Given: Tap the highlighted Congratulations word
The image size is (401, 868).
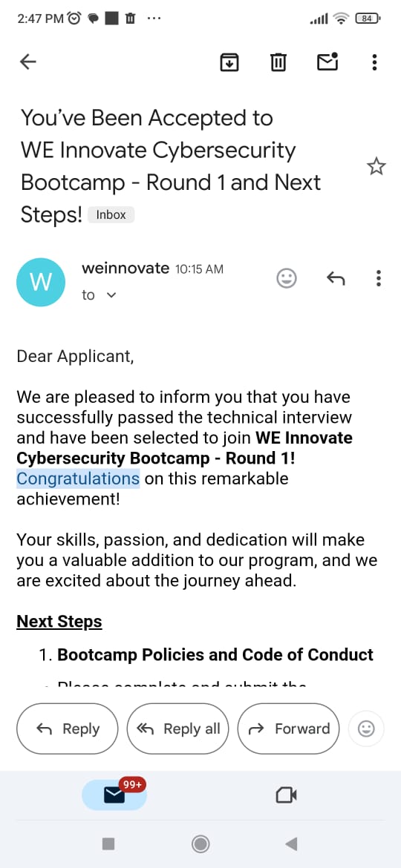Looking at the screenshot, I should [78, 478].
